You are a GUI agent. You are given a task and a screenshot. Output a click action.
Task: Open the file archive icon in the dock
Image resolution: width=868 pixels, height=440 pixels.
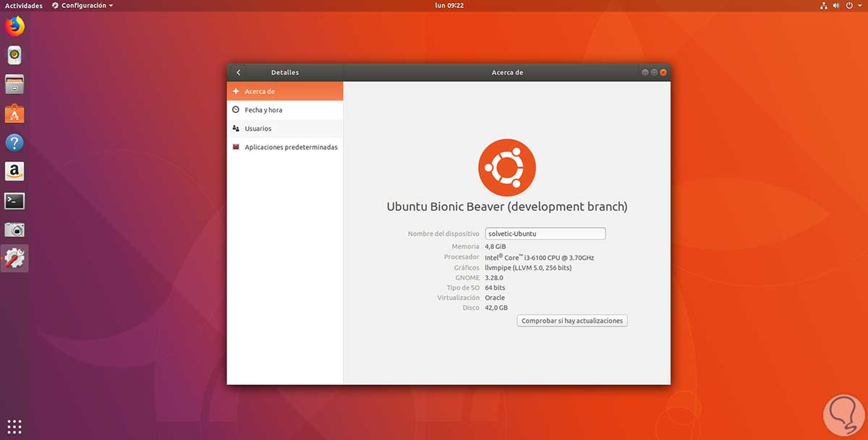[x=14, y=84]
